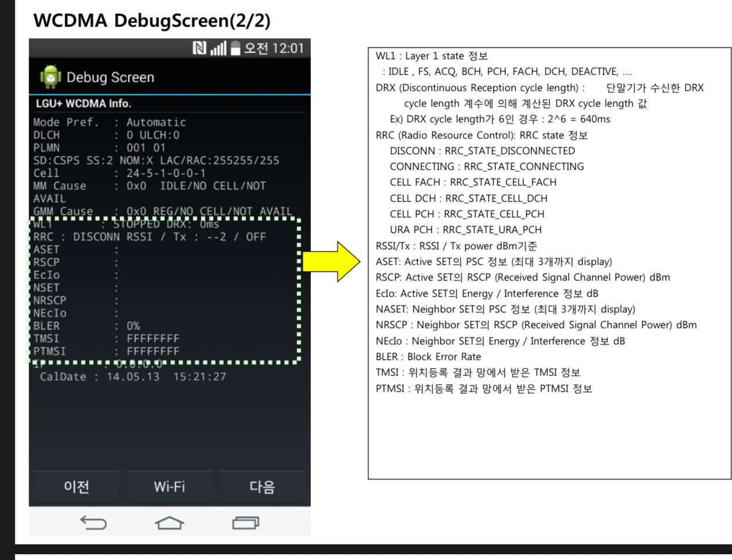Viewport: 732px width, 560px height.
Task: Click the 'TMSI : FFFFFFFF' row
Action: click(106, 339)
